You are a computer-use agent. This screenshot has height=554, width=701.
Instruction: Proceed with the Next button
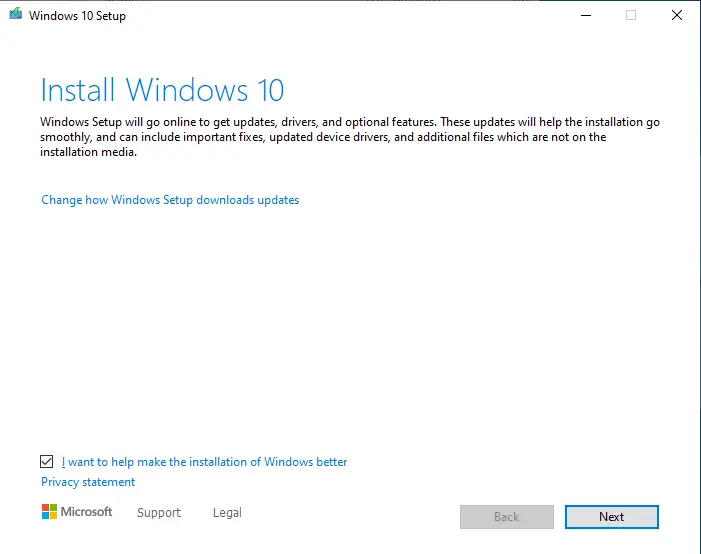point(612,517)
